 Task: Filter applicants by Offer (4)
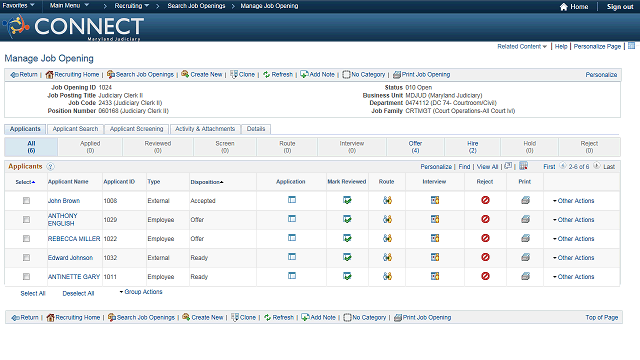415,147
